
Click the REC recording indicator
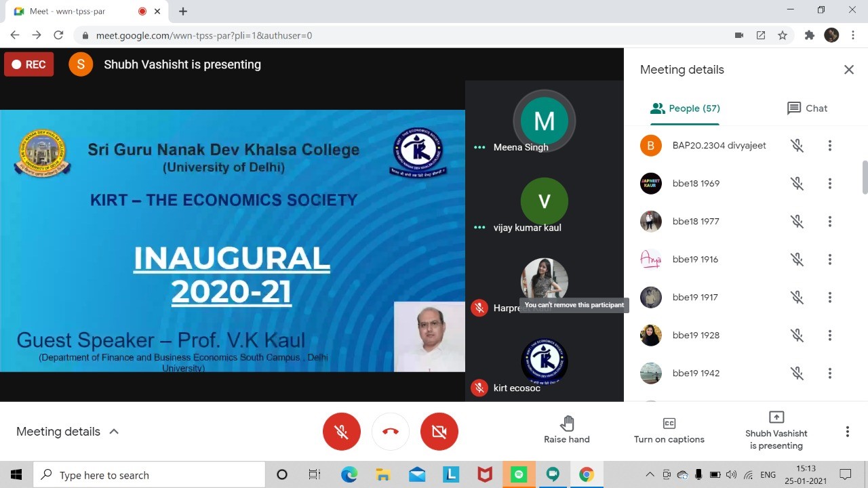[29, 64]
